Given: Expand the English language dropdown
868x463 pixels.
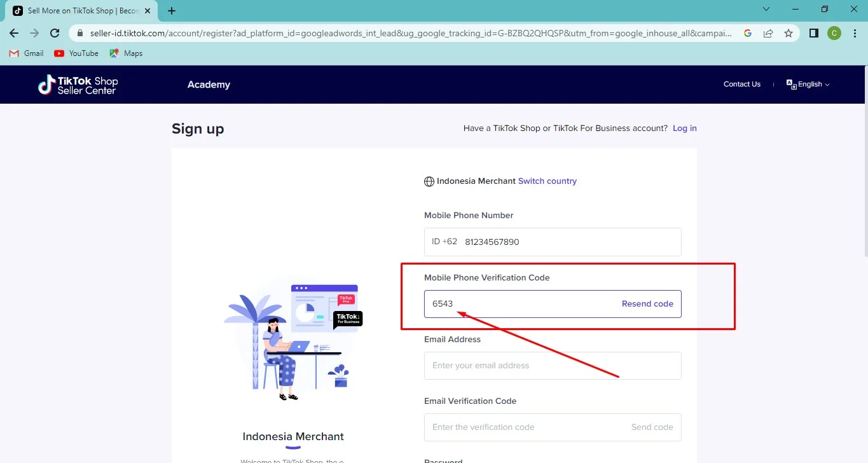Looking at the screenshot, I should pos(808,84).
